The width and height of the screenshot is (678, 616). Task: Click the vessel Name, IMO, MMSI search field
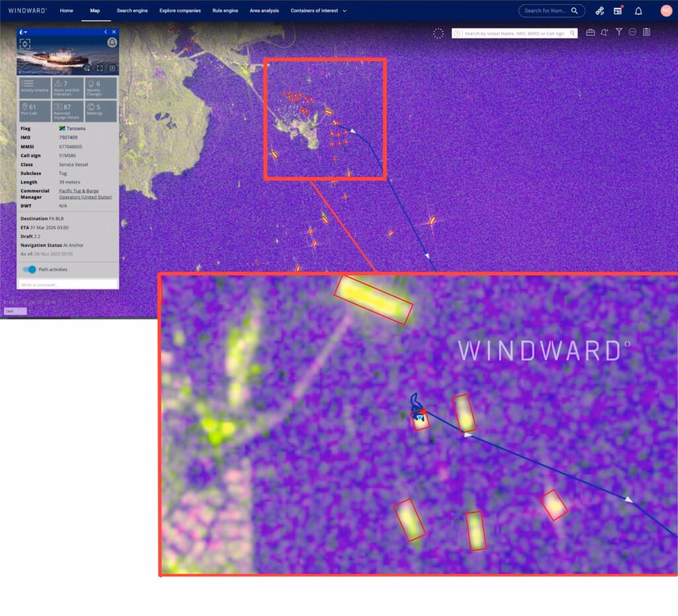coord(514,33)
